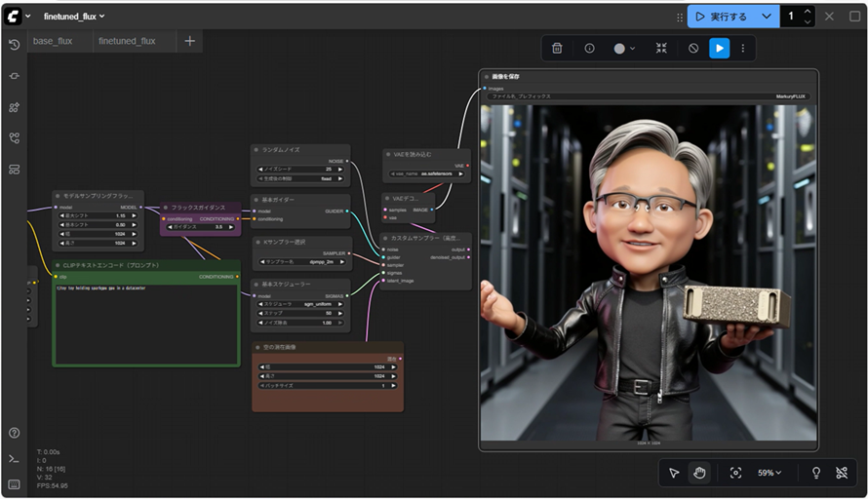Image resolution: width=868 pixels, height=499 pixels.
Task: Click the generated image preview
Action: [649, 272]
